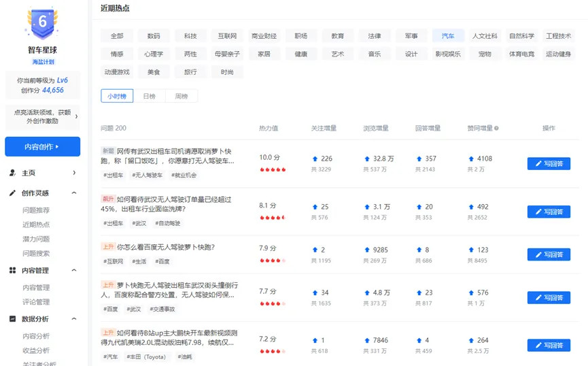Select the 数码 category filter
This screenshot has width=588, height=366.
(x=154, y=36)
